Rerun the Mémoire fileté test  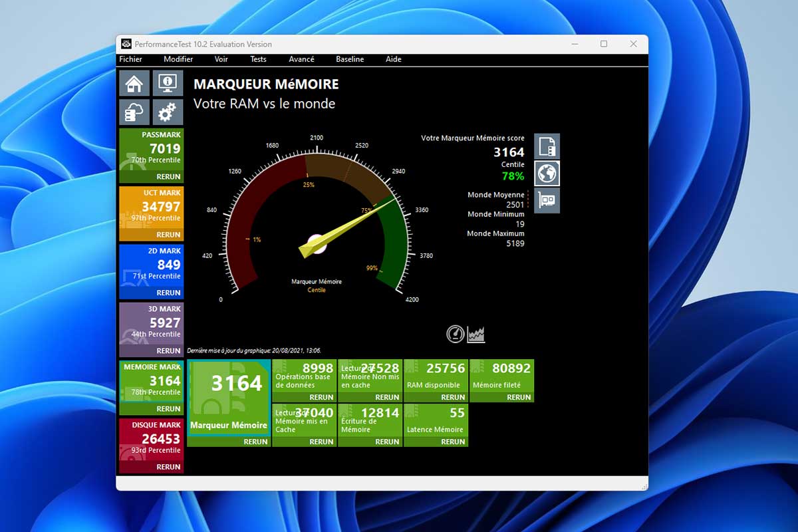(519, 397)
